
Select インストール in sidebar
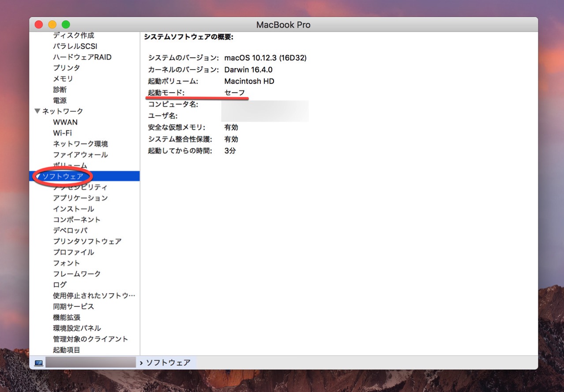tap(74, 209)
